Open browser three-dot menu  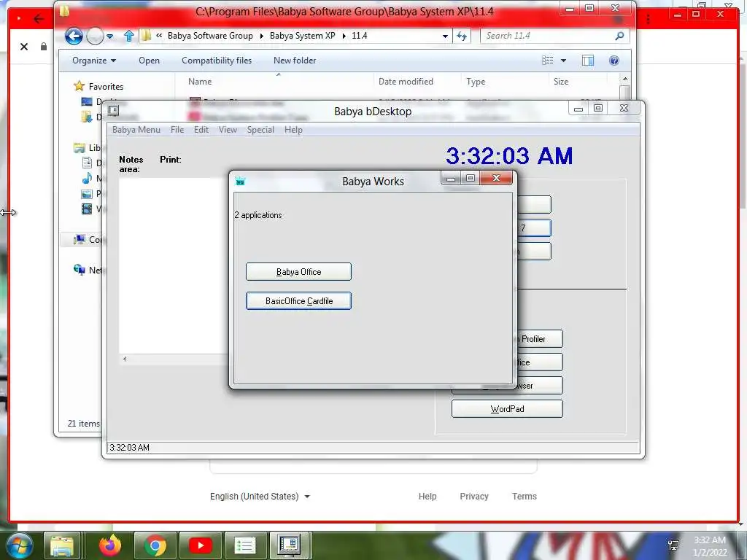point(648,20)
